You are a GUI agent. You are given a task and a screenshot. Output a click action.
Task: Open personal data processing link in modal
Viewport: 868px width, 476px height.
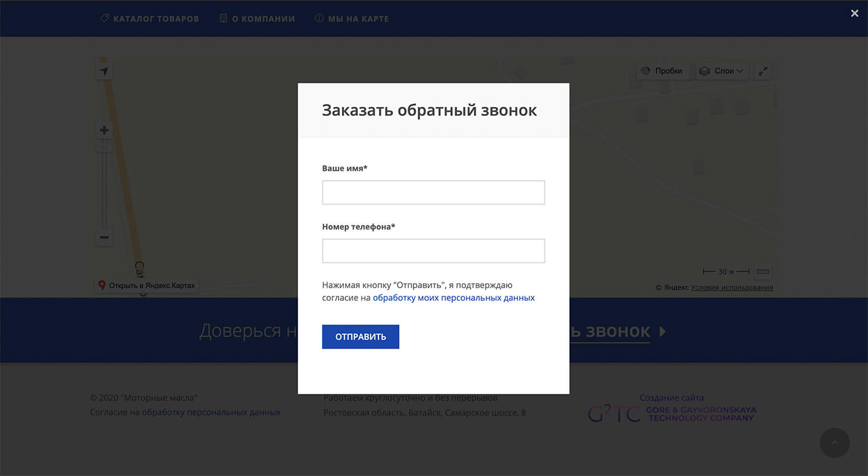pos(453,298)
